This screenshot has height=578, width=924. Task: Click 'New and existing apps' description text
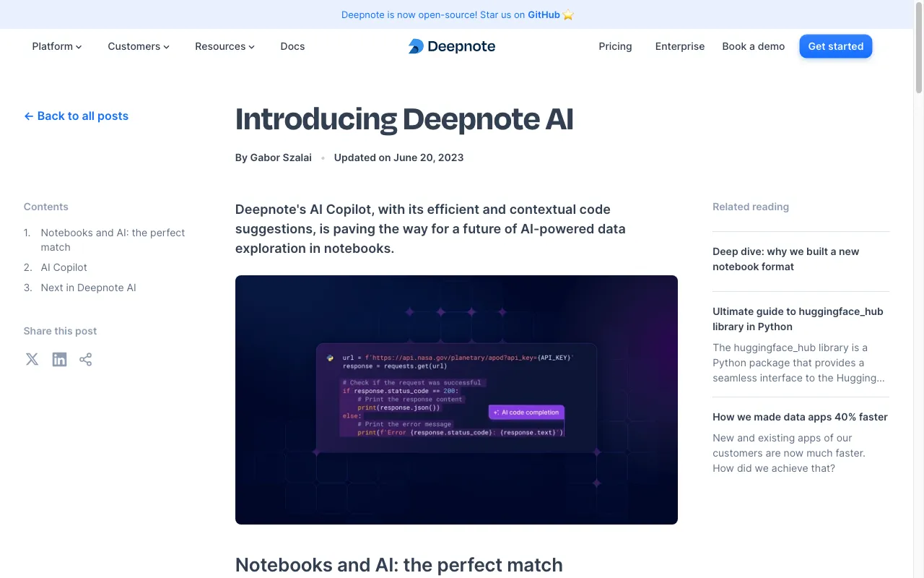789,453
